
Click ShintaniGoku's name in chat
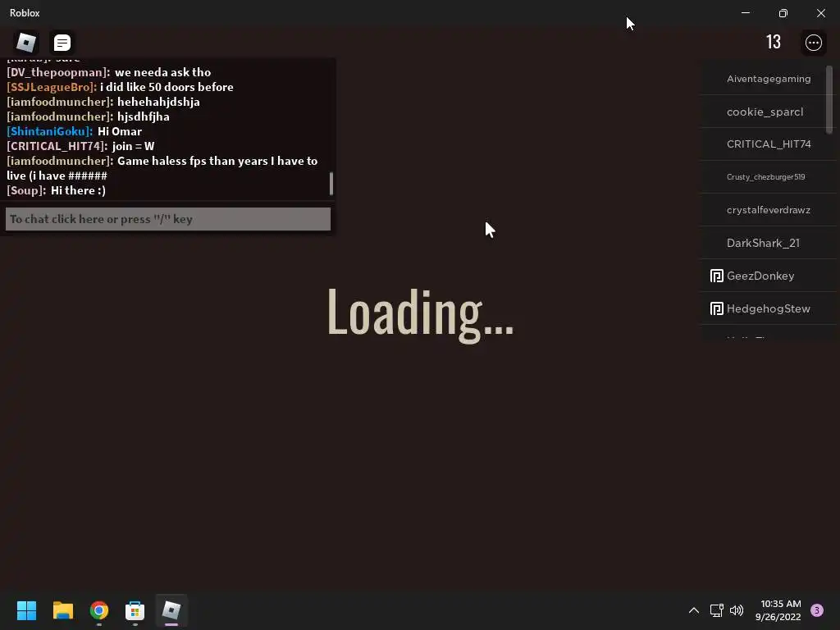click(x=49, y=131)
